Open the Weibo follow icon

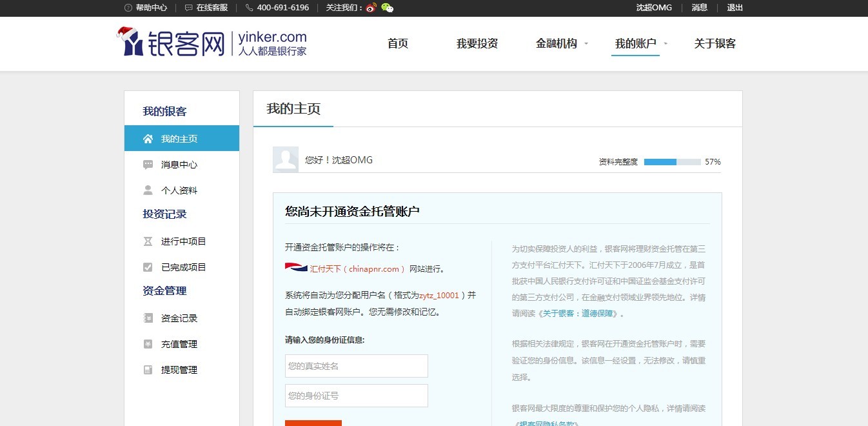click(x=371, y=8)
